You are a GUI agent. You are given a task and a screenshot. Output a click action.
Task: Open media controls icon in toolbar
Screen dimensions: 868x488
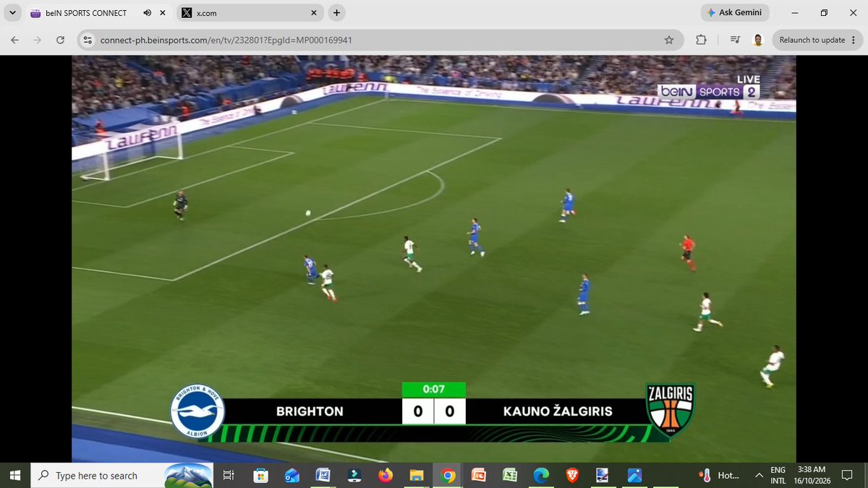click(735, 40)
